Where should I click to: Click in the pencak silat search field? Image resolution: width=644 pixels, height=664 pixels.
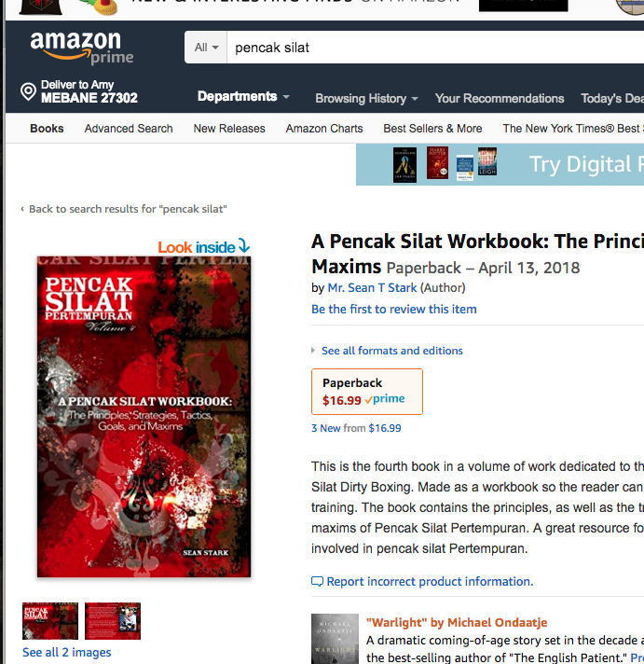click(435, 47)
